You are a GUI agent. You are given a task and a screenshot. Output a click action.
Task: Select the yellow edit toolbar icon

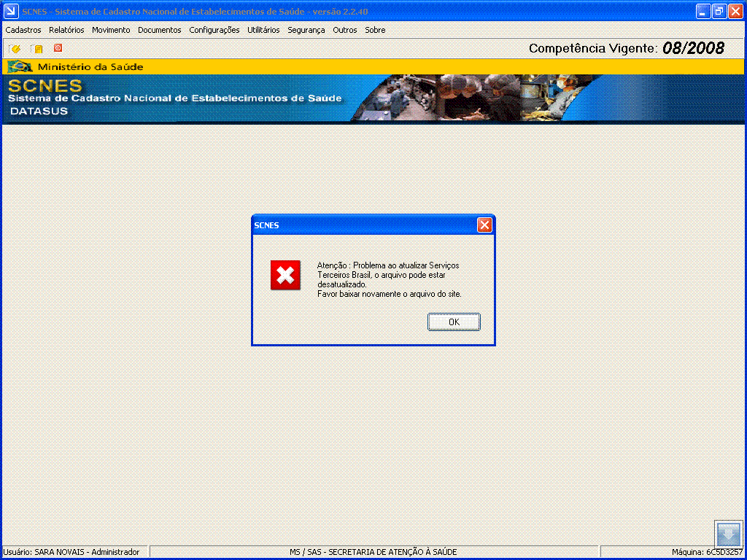point(14,47)
